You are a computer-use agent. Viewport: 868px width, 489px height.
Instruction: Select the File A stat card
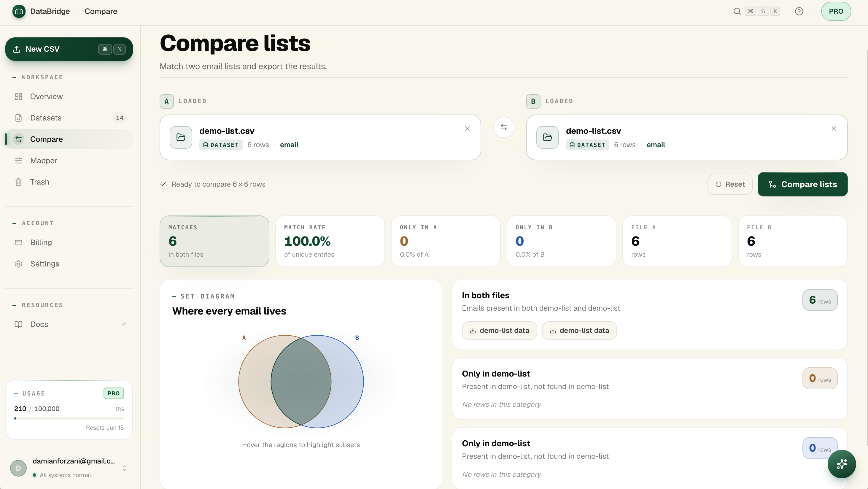pos(677,241)
